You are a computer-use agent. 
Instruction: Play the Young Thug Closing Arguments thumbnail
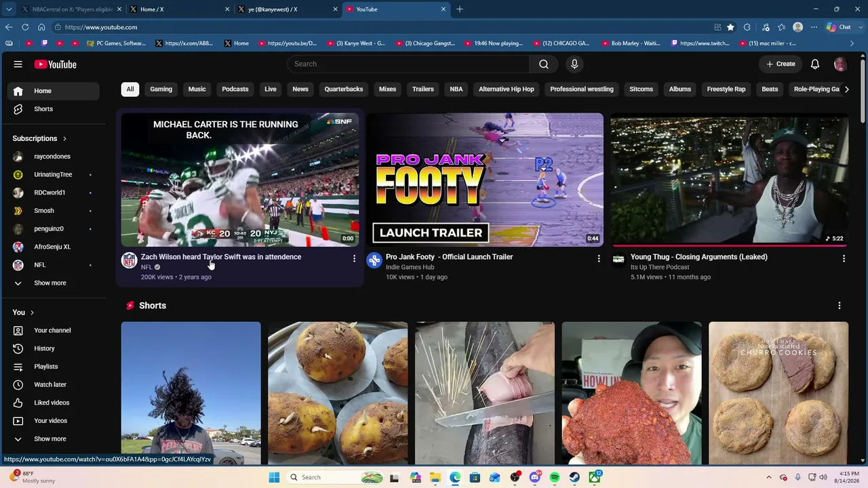coord(729,180)
